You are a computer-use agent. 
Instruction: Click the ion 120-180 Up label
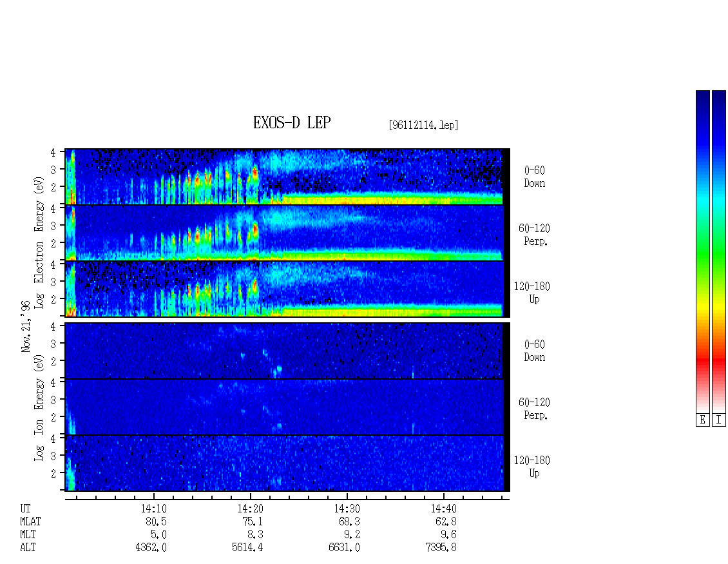pos(532,467)
